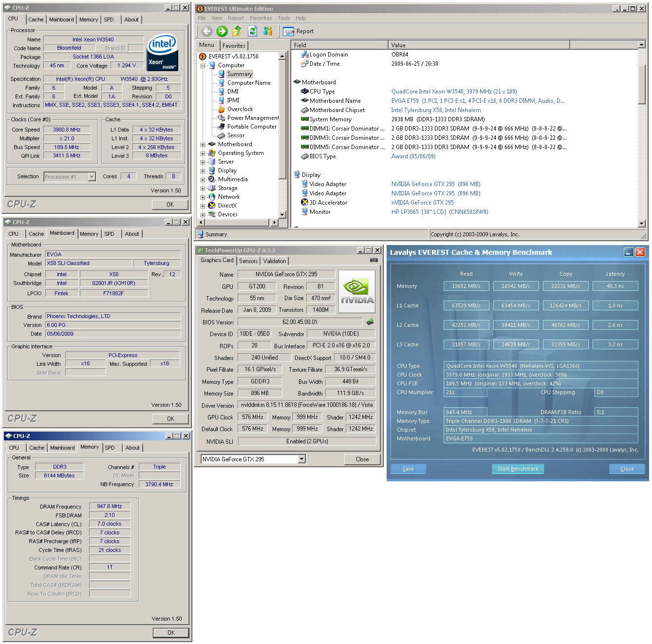Image resolution: width=652 pixels, height=644 pixels.
Task: Click the GPU-Z camera screenshot icon
Action: [373, 260]
